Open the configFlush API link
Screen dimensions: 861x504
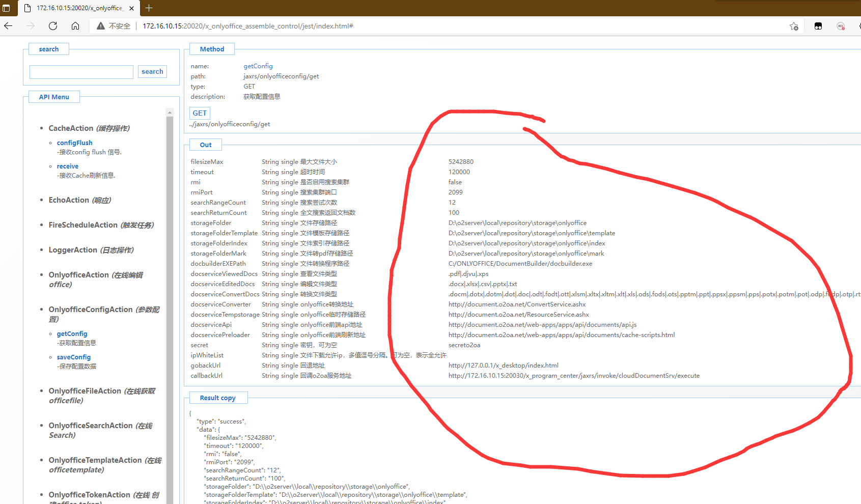click(74, 143)
